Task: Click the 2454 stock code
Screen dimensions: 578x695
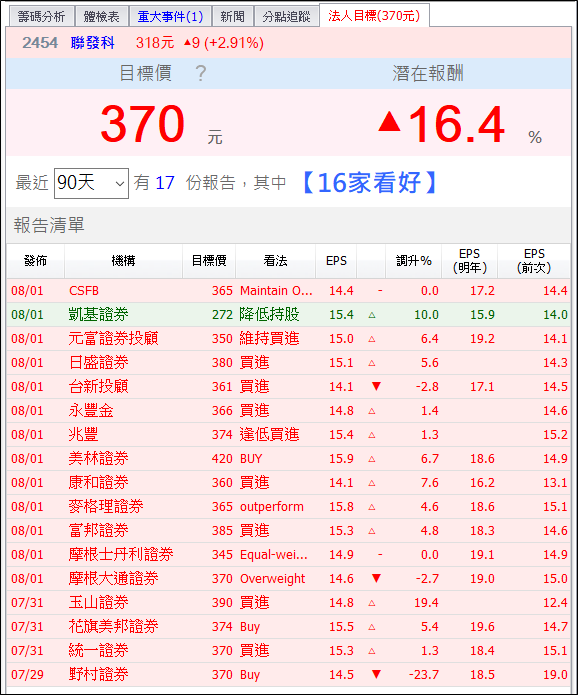Action: 40,43
